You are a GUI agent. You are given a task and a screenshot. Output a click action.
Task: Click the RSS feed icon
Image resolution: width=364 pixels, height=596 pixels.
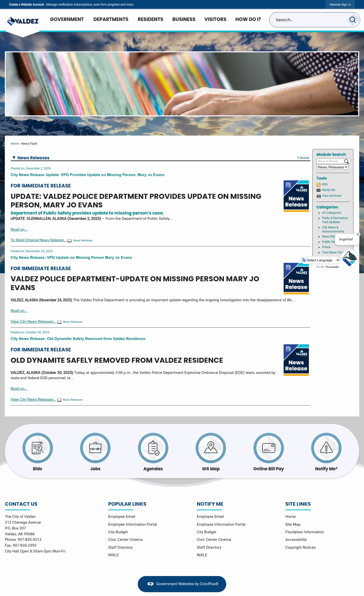[318, 185]
